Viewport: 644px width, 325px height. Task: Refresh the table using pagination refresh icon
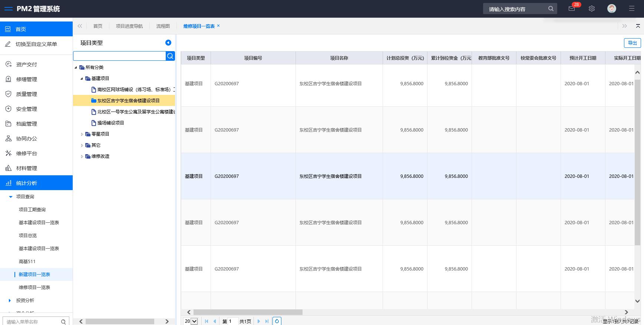tap(277, 321)
